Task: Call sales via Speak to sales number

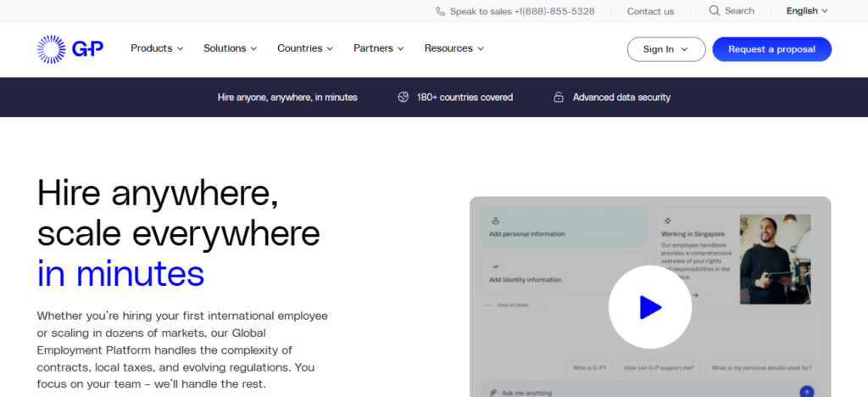Action: pos(522,11)
